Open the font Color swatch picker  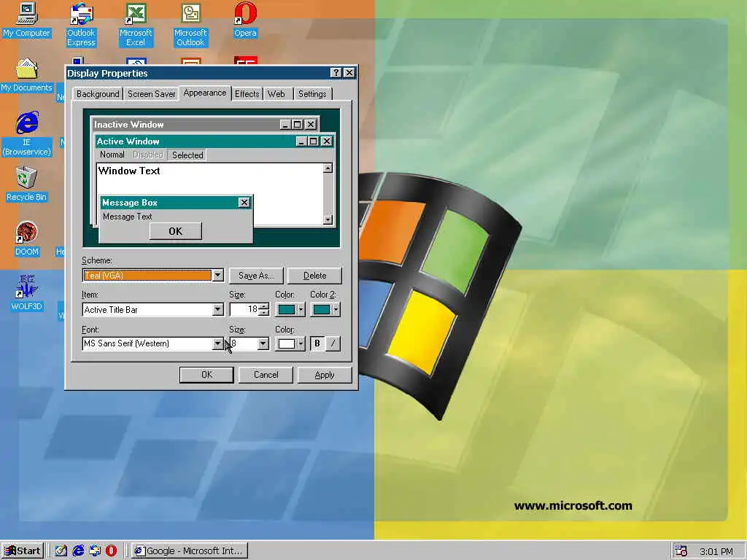[290, 343]
